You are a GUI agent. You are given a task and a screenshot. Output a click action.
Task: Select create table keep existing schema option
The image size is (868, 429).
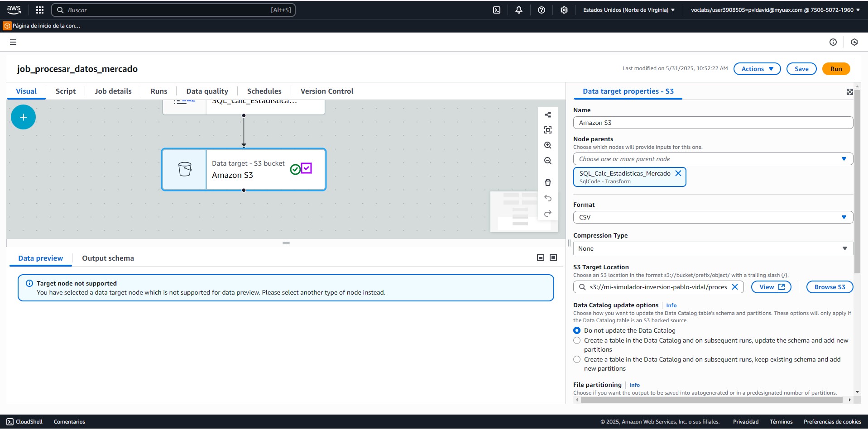click(x=577, y=359)
